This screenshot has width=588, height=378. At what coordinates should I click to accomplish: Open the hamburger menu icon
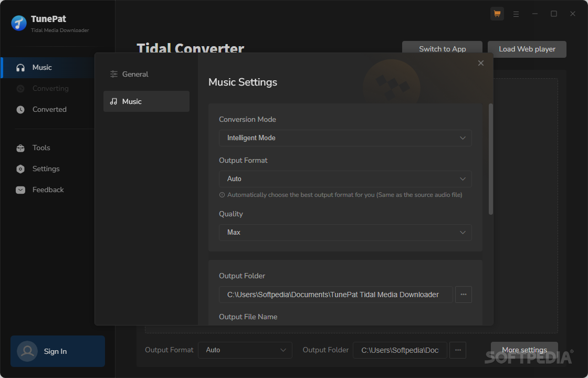point(516,14)
